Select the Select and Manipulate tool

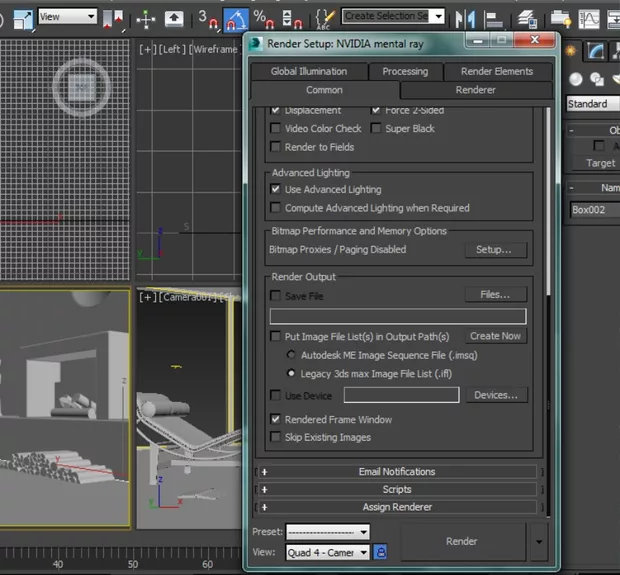pyautogui.click(x=146, y=19)
